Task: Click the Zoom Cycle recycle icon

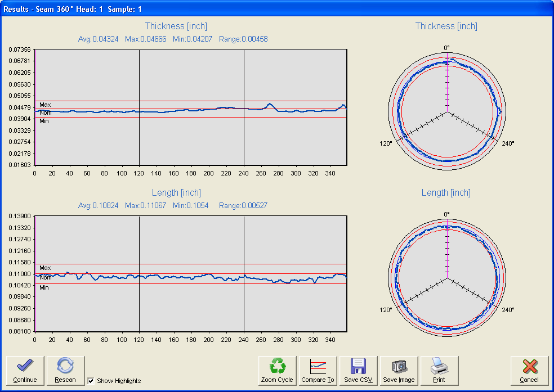Action: (277, 371)
